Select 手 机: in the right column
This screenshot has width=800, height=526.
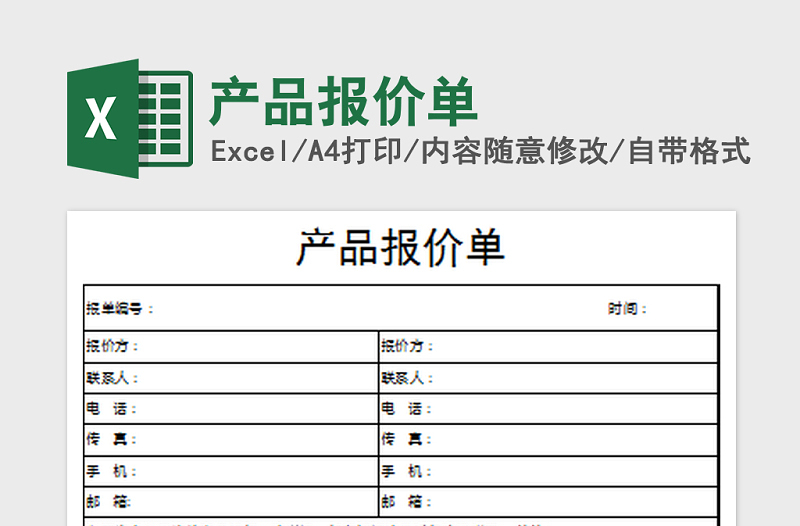pyautogui.click(x=406, y=471)
